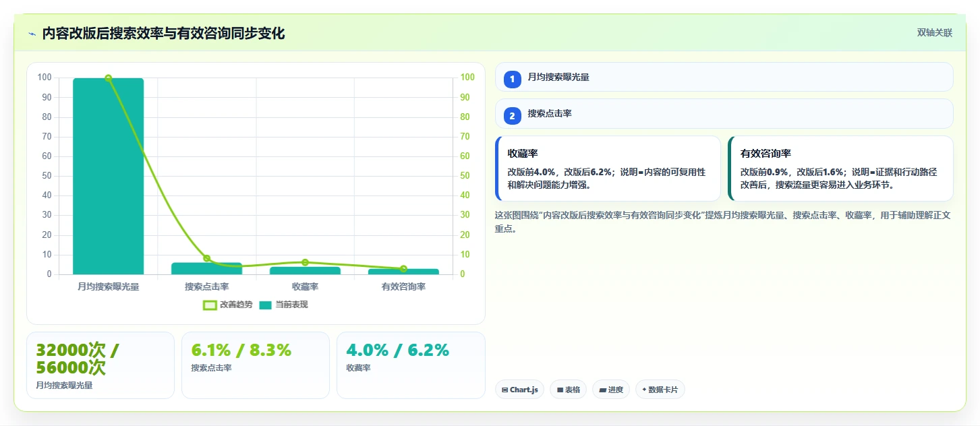980x426 pixels.
Task: Click the right green axis value 50
Action: coord(465,176)
